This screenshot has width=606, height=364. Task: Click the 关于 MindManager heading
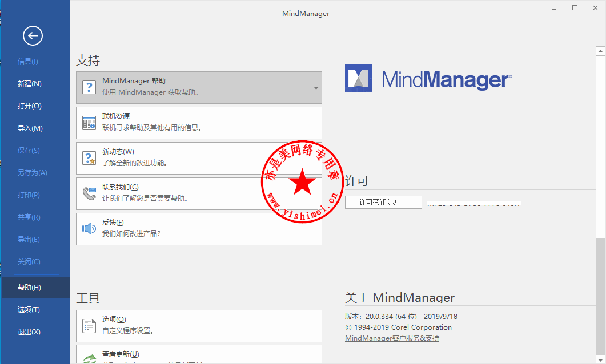[x=400, y=298]
